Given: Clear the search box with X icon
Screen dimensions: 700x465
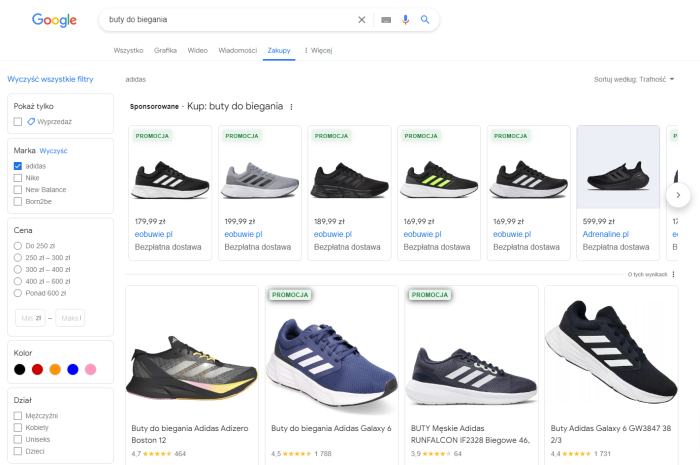Looking at the screenshot, I should [x=362, y=20].
